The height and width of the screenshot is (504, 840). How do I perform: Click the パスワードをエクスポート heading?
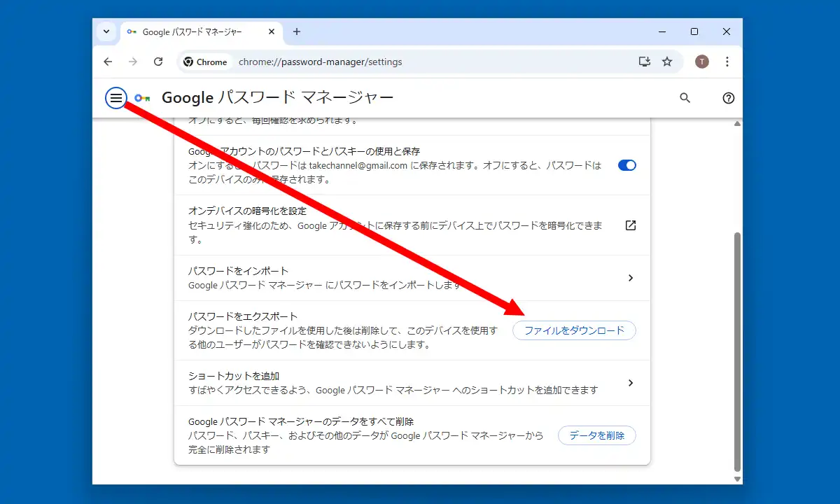pos(243,316)
